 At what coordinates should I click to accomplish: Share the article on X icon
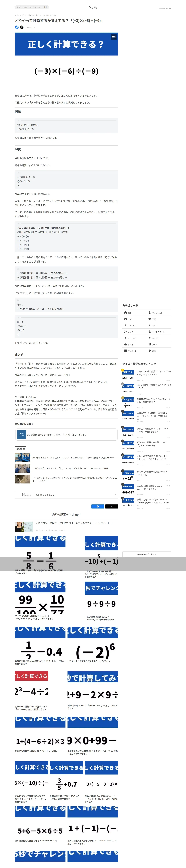pos(22,27)
